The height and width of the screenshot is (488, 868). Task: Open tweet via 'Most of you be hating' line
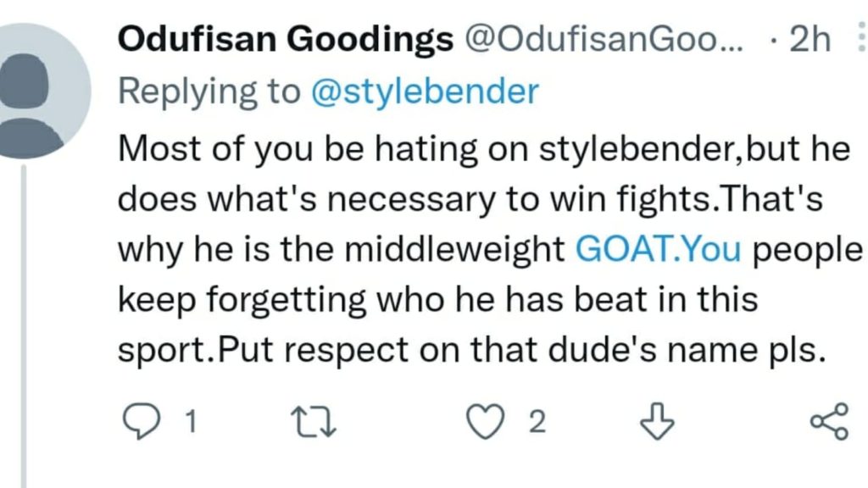484,149
